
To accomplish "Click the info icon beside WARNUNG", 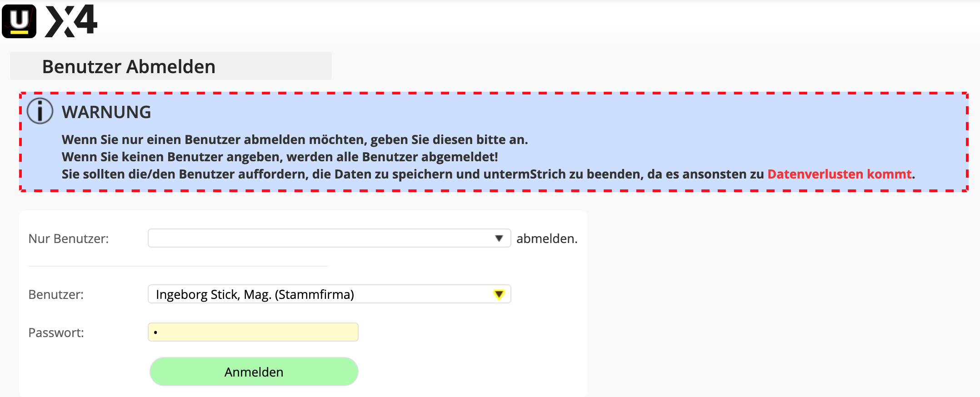I will coord(40,111).
